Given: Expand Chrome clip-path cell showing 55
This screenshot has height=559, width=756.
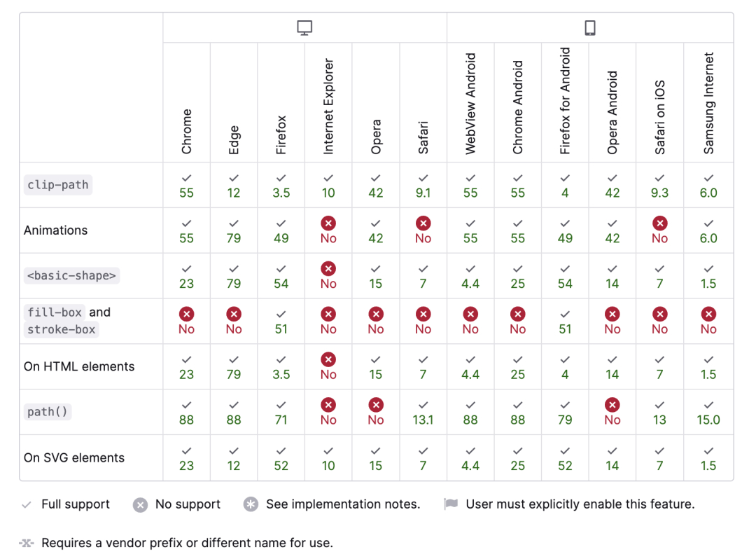Looking at the screenshot, I should click(x=187, y=185).
